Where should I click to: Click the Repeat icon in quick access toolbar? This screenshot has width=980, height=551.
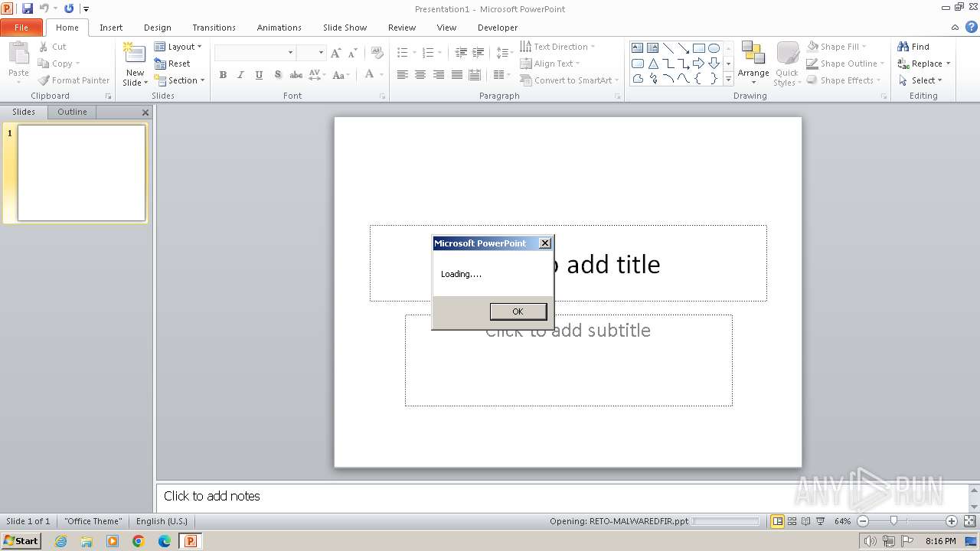tap(69, 8)
